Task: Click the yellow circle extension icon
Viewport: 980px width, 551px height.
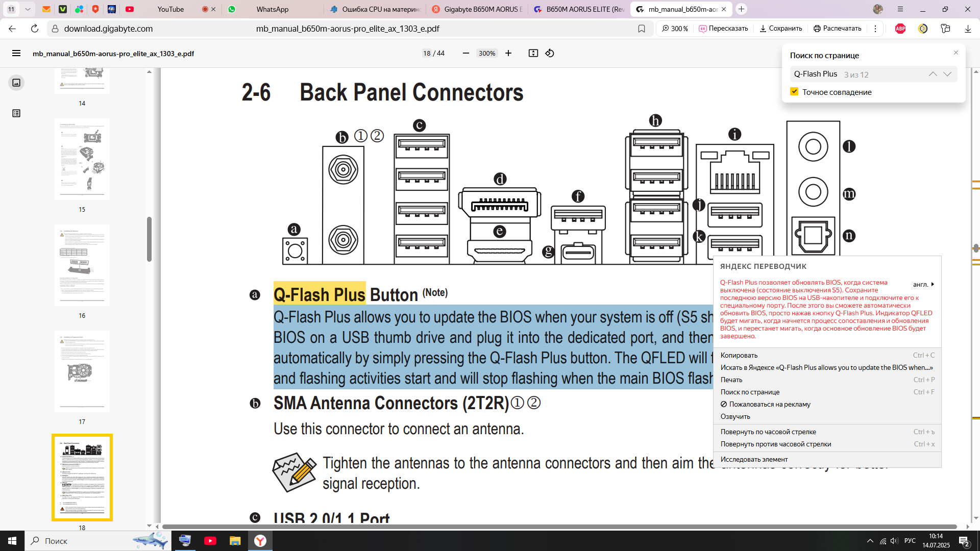Action: pos(923,29)
